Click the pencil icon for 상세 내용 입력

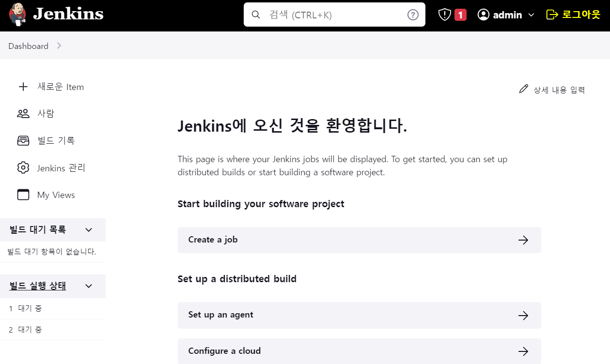tap(523, 89)
